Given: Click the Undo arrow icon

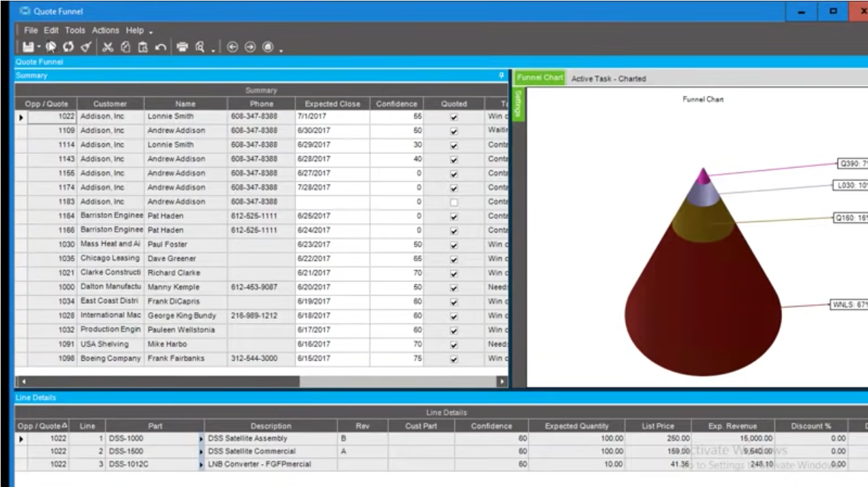Looking at the screenshot, I should 161,46.
